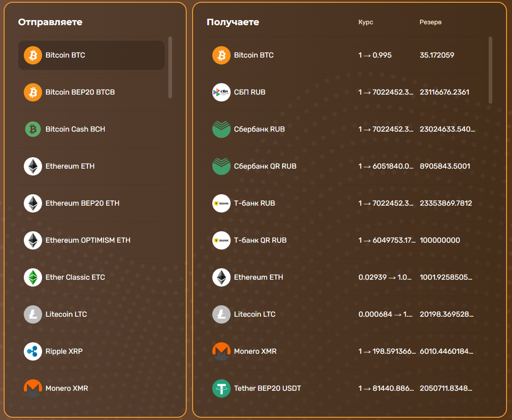Viewport: 512px width, 420px height.
Task: Select Ethereum BEP20 ETH to send
Action: coord(92,203)
